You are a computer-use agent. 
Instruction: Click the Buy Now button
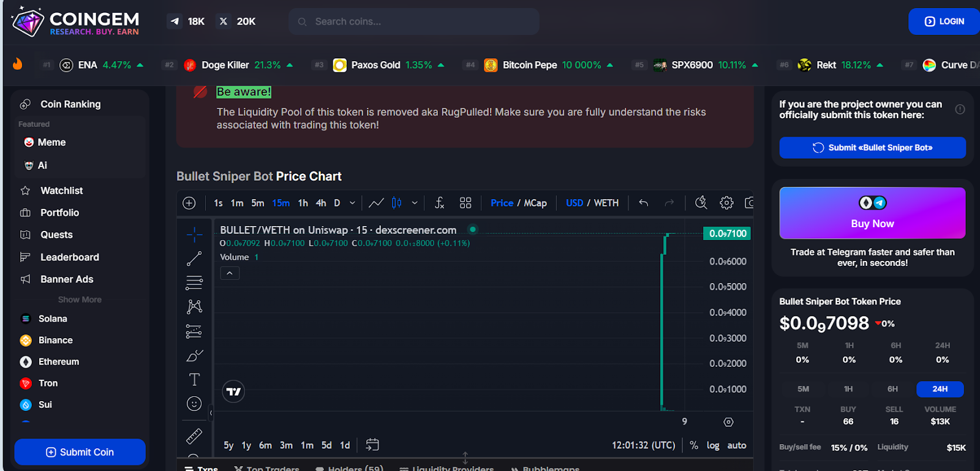click(x=872, y=213)
